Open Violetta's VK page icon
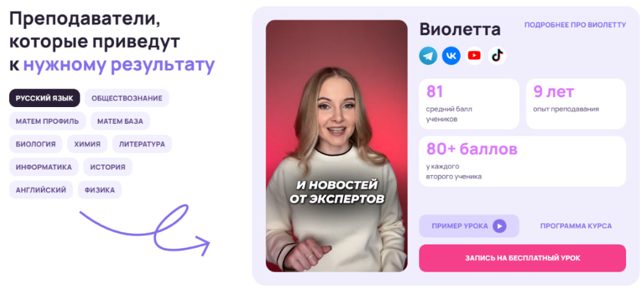 tap(451, 56)
